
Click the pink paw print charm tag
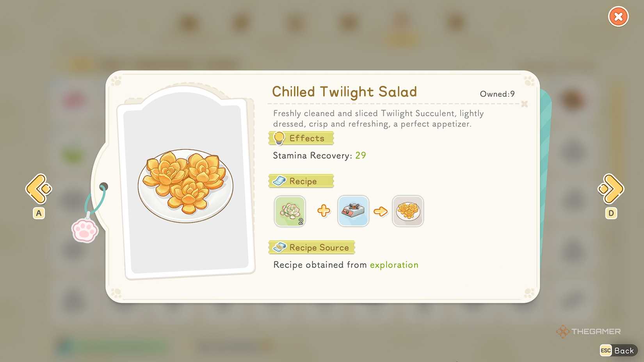coord(85,230)
